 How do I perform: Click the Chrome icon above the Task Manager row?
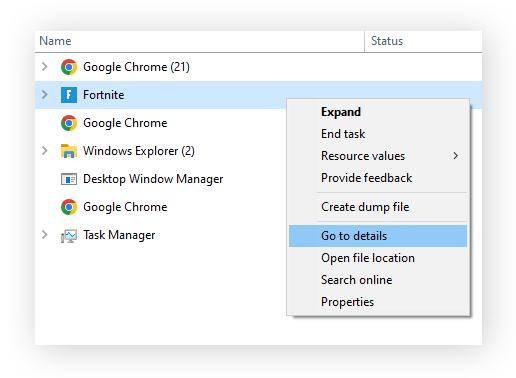(69, 207)
